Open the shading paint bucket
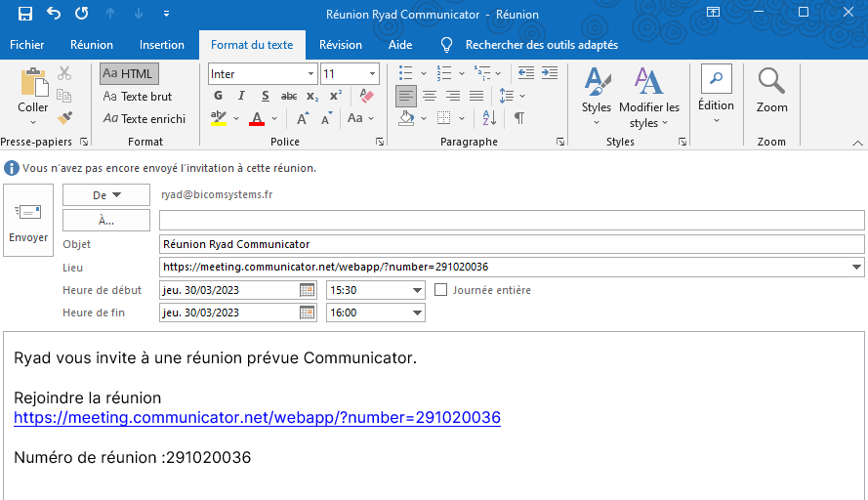This screenshot has width=868, height=500. point(407,118)
